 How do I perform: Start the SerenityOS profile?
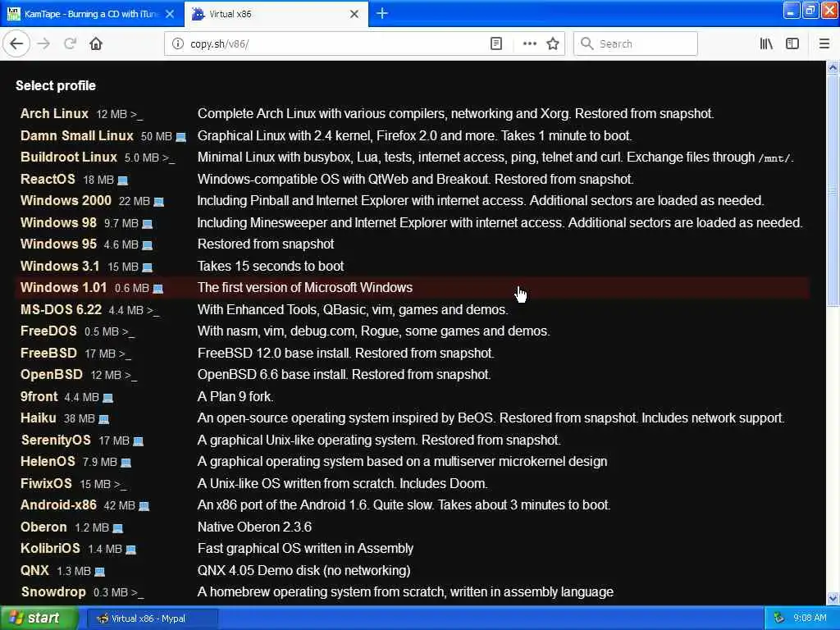[x=56, y=440]
